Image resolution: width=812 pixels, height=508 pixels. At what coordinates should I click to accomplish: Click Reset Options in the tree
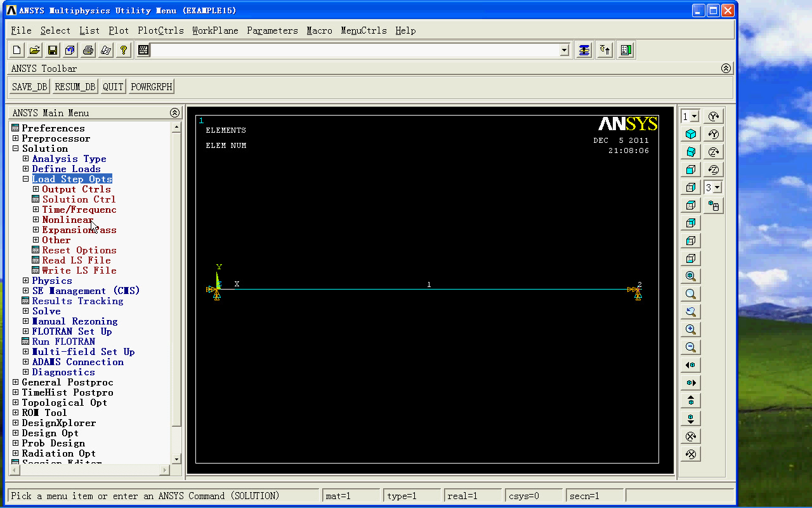click(x=79, y=250)
